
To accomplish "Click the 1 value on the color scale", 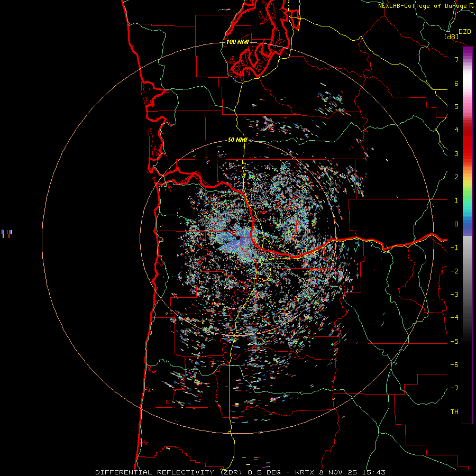I will pos(456,200).
